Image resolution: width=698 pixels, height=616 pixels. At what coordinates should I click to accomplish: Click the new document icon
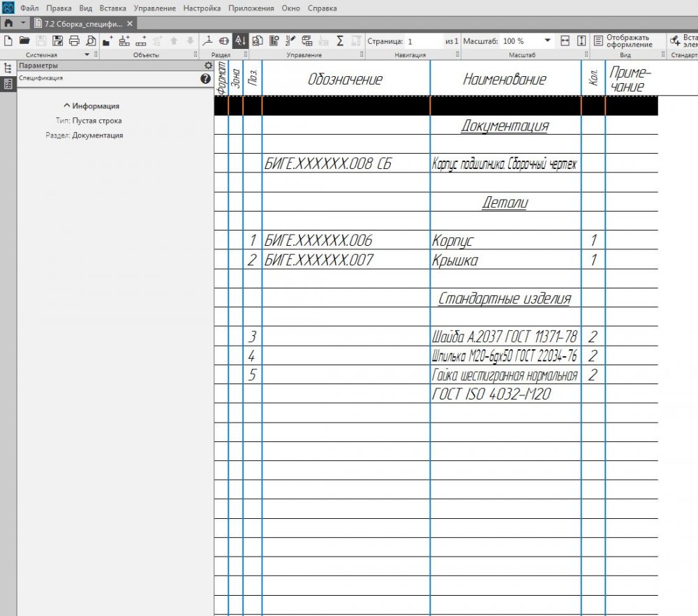[x=8, y=41]
